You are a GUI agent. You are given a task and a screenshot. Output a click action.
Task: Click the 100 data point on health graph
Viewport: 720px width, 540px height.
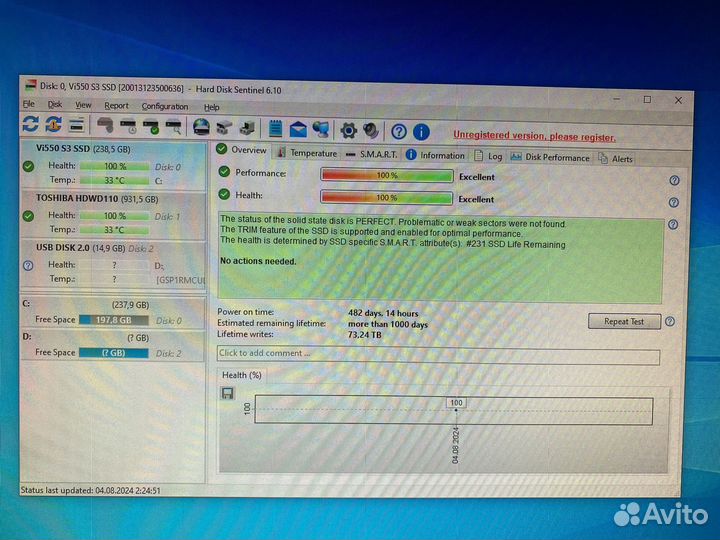pyautogui.click(x=456, y=403)
